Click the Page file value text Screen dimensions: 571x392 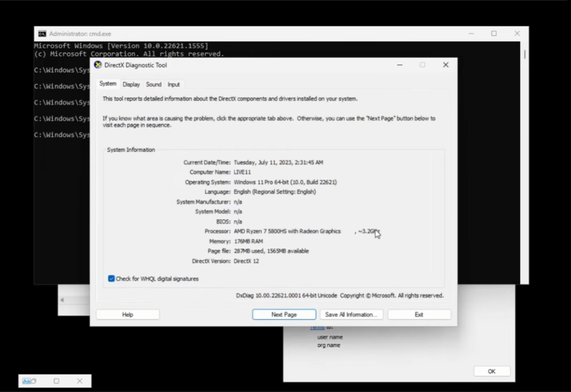(271, 251)
